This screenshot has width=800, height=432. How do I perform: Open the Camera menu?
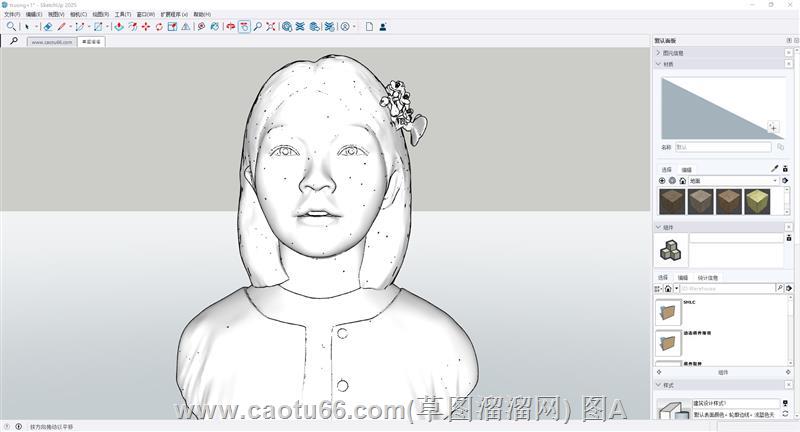point(78,14)
